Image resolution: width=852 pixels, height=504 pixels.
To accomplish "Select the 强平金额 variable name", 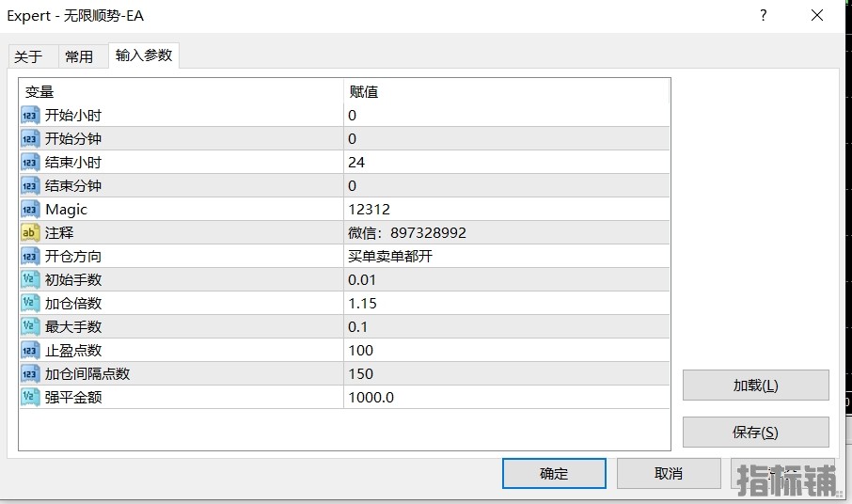I will click(73, 397).
